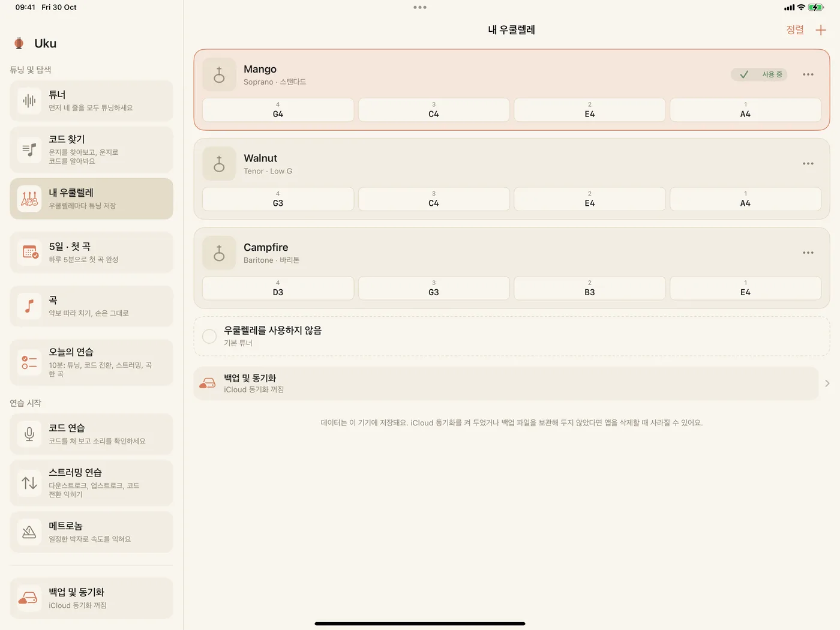Click the Walnut ukulele icon
Viewport: 840px width, 630px height.
(x=220, y=164)
